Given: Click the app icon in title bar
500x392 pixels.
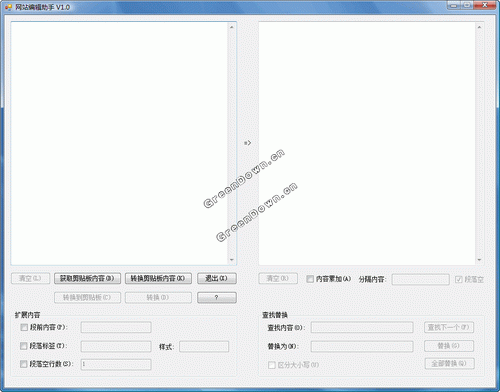Looking at the screenshot, I should 8,7.
